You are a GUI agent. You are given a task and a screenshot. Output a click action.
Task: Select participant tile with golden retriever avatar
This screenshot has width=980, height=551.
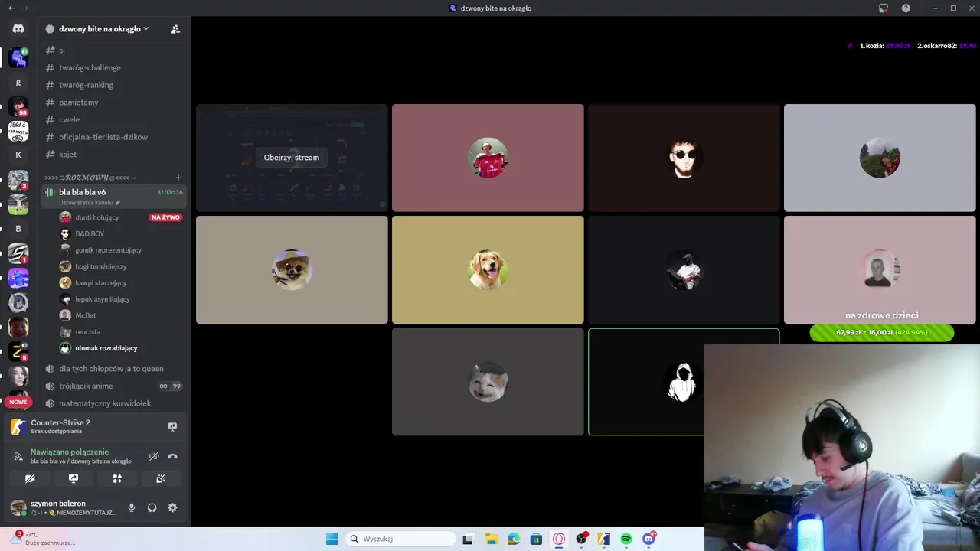(x=488, y=269)
